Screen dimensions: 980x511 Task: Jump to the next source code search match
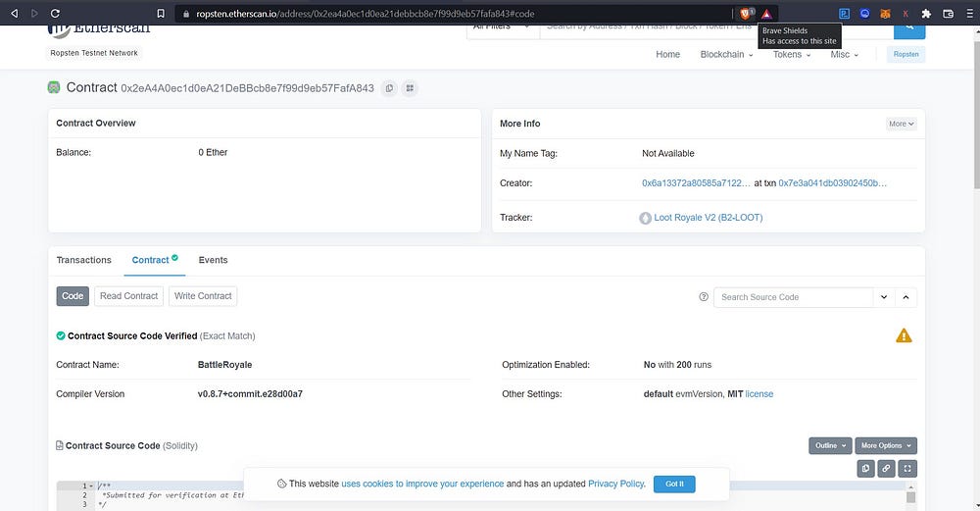point(884,297)
